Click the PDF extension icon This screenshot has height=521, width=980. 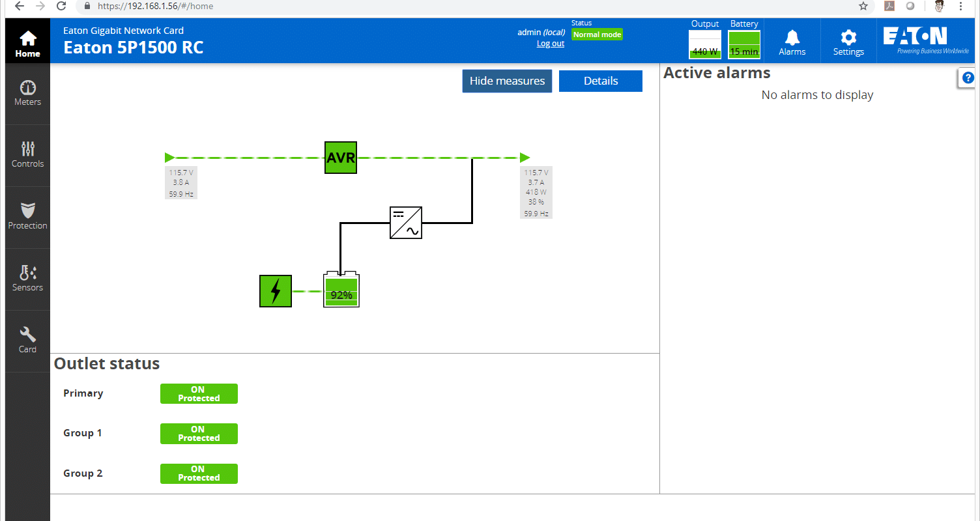pos(889,6)
